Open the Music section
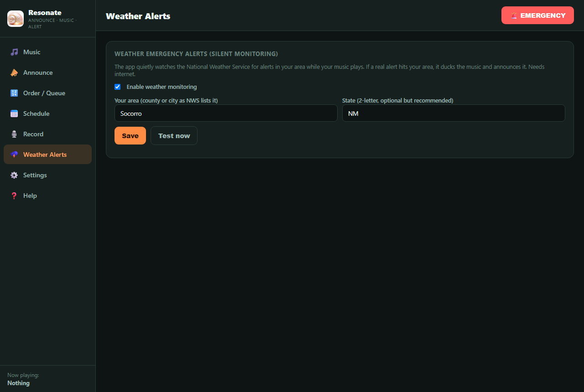Image resolution: width=584 pixels, height=392 pixels. coord(47,52)
